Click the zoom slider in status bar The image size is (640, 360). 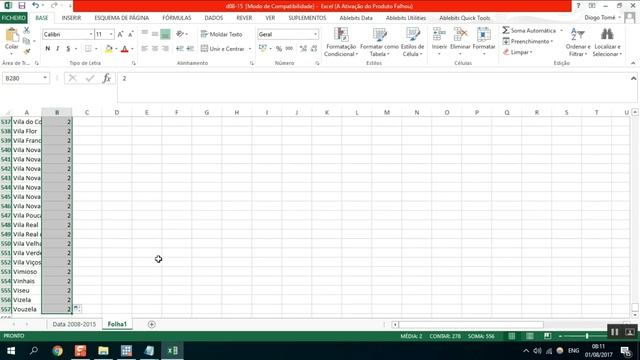(x=587, y=336)
